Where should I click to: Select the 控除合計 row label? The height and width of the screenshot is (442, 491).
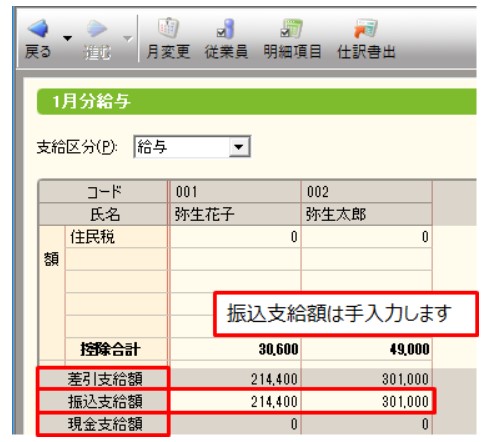[x=116, y=349]
